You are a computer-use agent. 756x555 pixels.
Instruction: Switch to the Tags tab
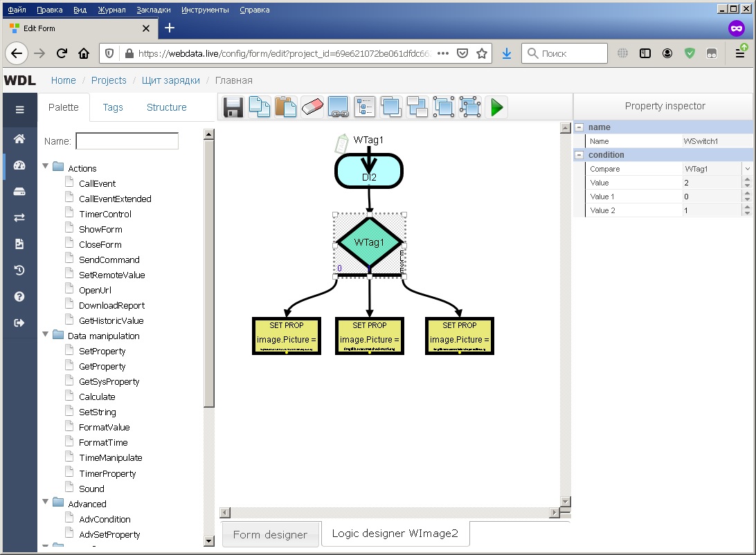tap(113, 107)
